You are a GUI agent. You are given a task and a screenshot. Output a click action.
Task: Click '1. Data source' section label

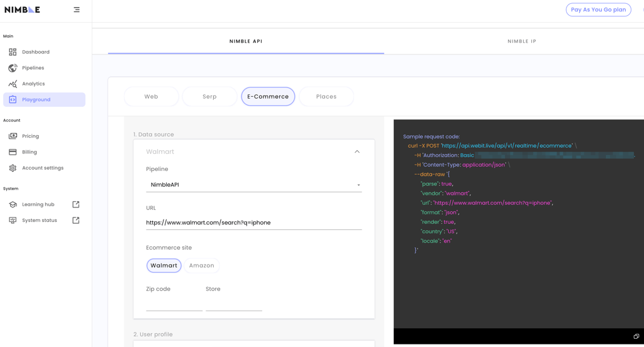pos(153,135)
